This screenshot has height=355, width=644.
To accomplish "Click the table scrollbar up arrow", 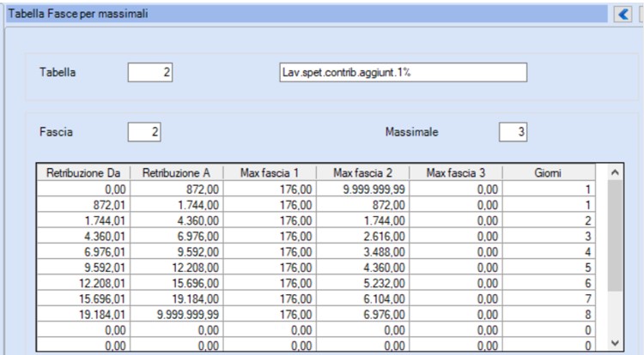I will [615, 172].
